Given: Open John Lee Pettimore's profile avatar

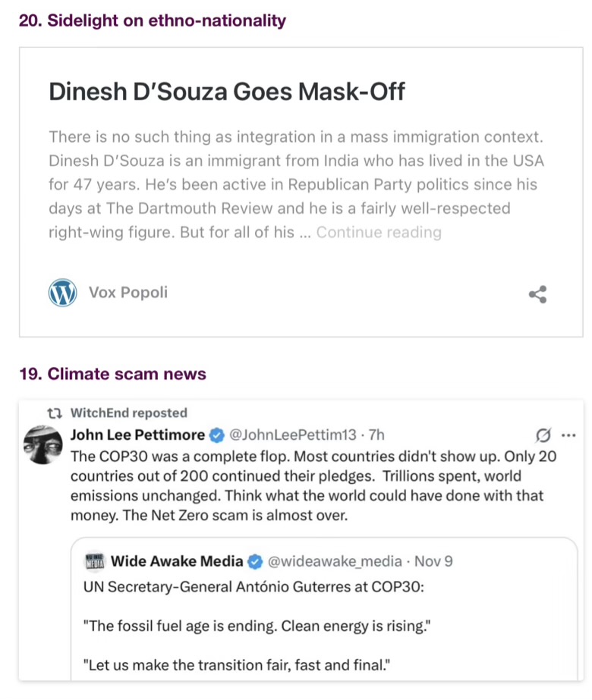Looking at the screenshot, I should pyautogui.click(x=43, y=444).
